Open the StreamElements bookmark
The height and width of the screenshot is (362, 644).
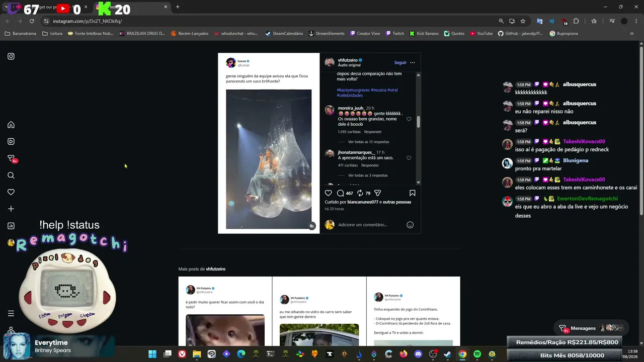pyautogui.click(x=327, y=34)
